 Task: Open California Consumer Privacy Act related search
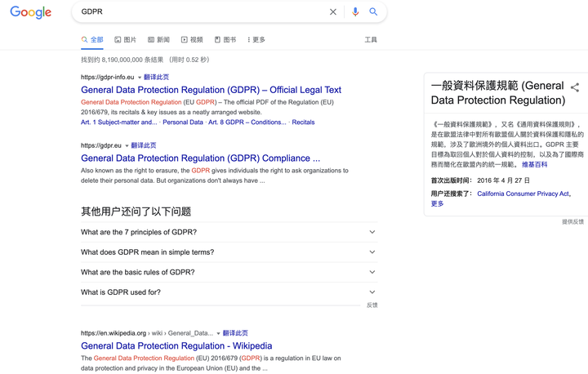tap(523, 194)
